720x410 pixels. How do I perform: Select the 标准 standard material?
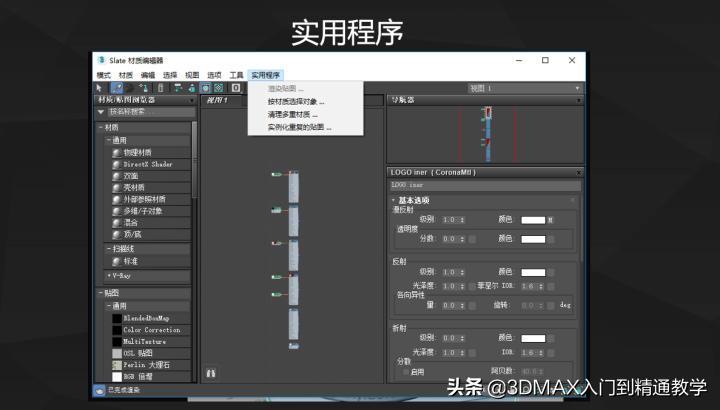pyautogui.click(x=151, y=261)
